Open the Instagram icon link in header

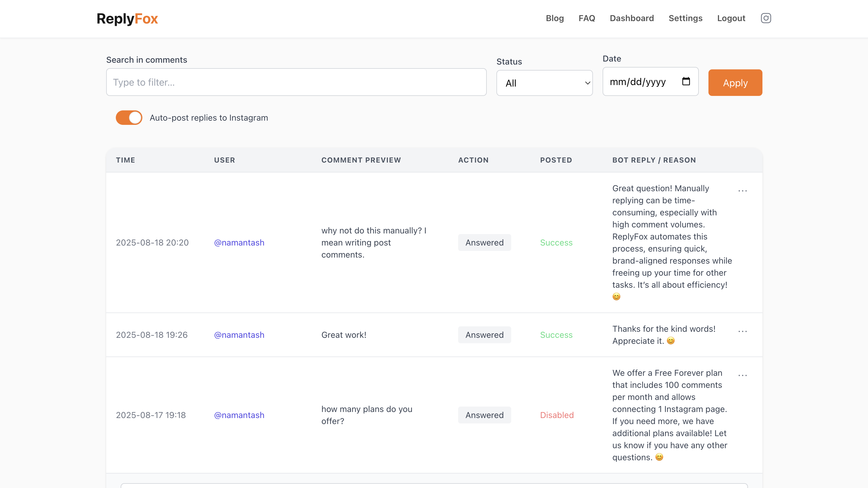coord(765,18)
